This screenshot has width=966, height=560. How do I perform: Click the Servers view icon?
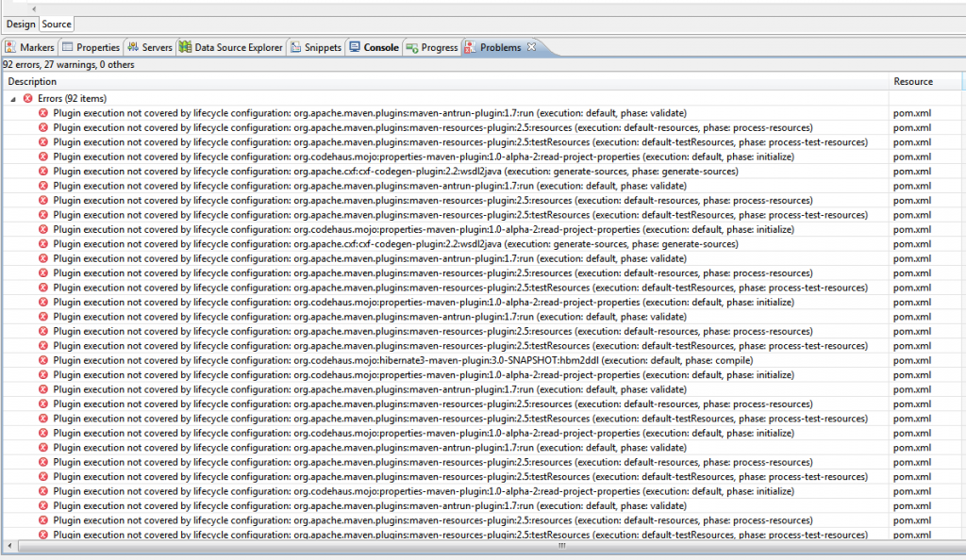point(134,47)
